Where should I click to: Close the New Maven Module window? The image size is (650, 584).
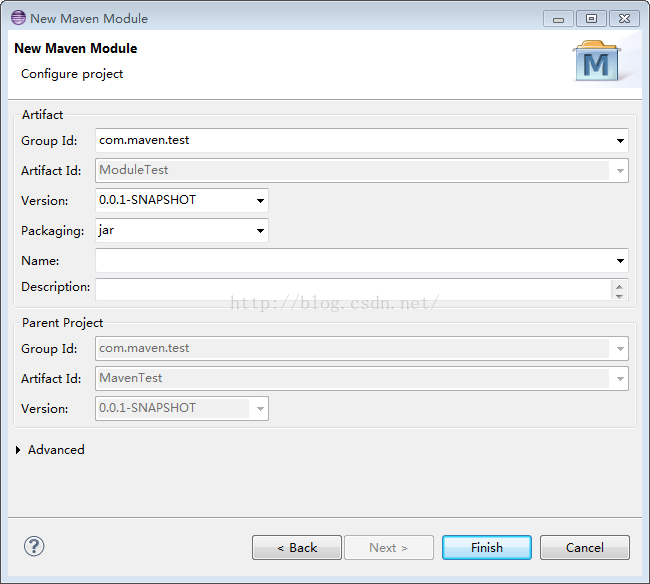click(624, 19)
